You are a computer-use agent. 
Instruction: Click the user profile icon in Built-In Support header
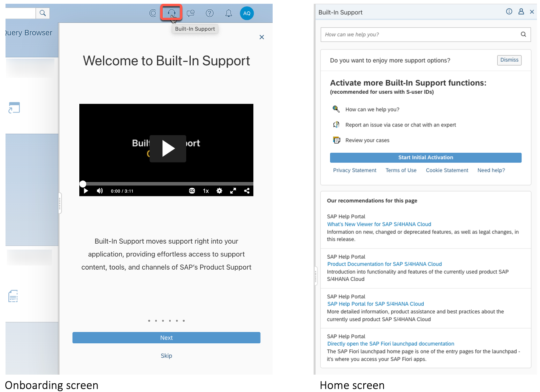click(x=521, y=12)
